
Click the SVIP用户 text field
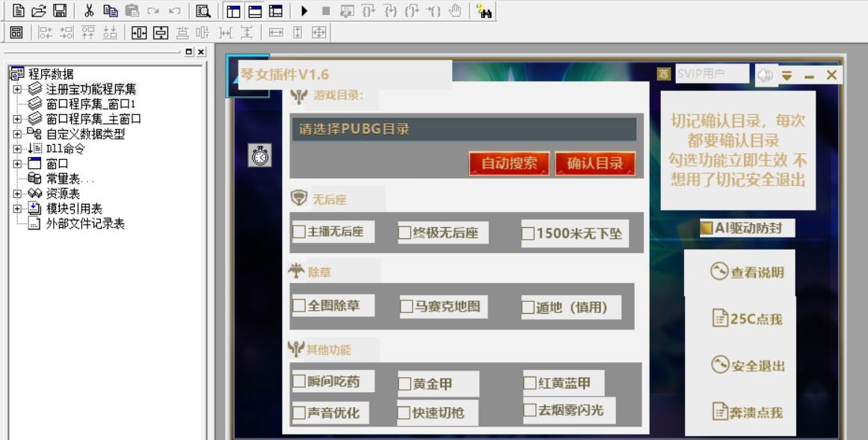pos(712,74)
